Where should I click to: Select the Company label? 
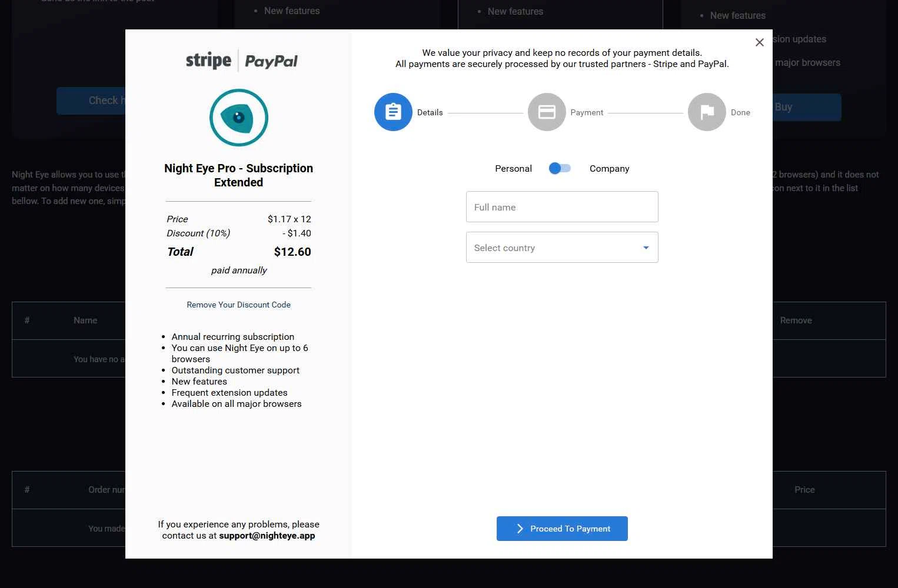tap(609, 169)
